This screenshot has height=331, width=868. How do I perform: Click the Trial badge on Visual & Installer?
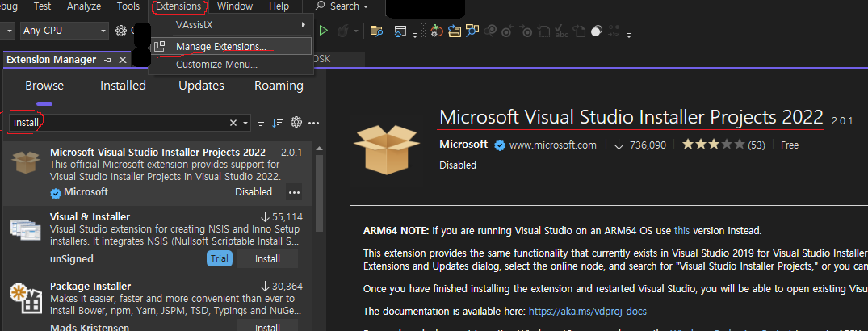tap(220, 258)
